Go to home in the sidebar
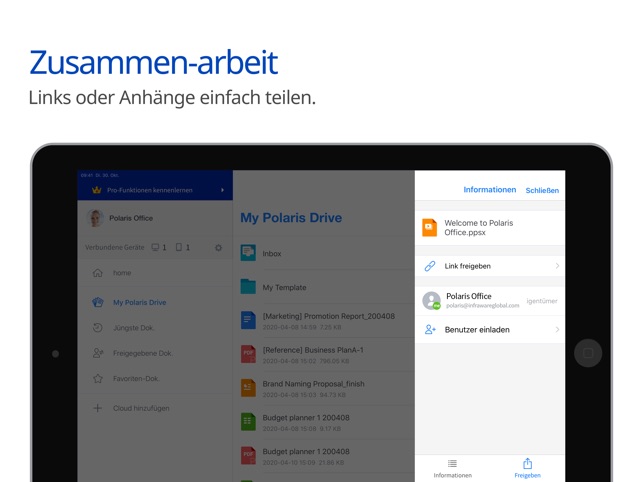 155,273
